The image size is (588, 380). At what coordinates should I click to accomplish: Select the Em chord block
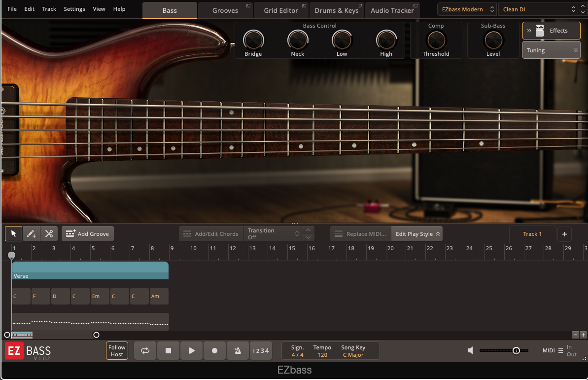[100, 296]
